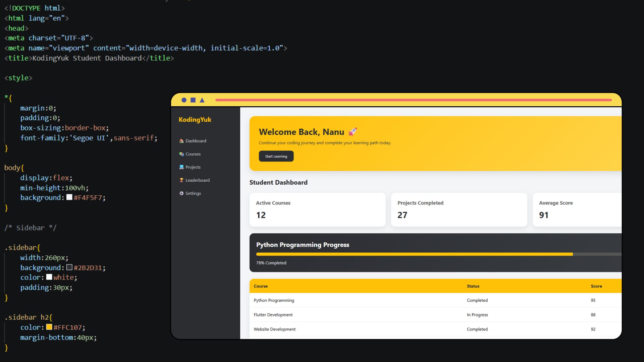Click the active courses value 12
Image resolution: width=644 pixels, height=362 pixels.
pos(261,215)
